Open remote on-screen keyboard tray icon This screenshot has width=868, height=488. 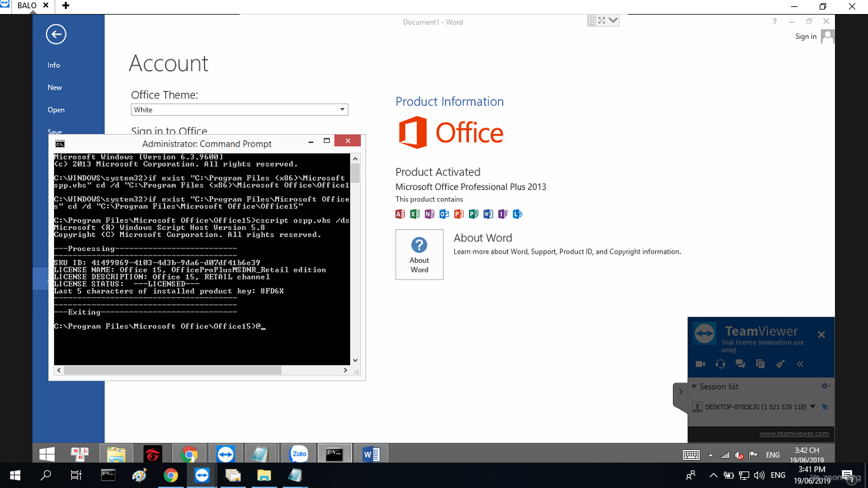coord(691,455)
